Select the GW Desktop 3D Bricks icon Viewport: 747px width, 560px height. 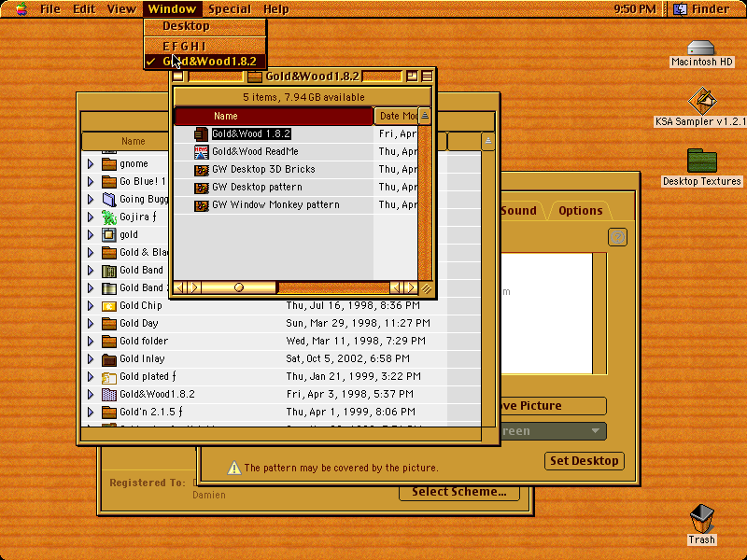coord(201,170)
